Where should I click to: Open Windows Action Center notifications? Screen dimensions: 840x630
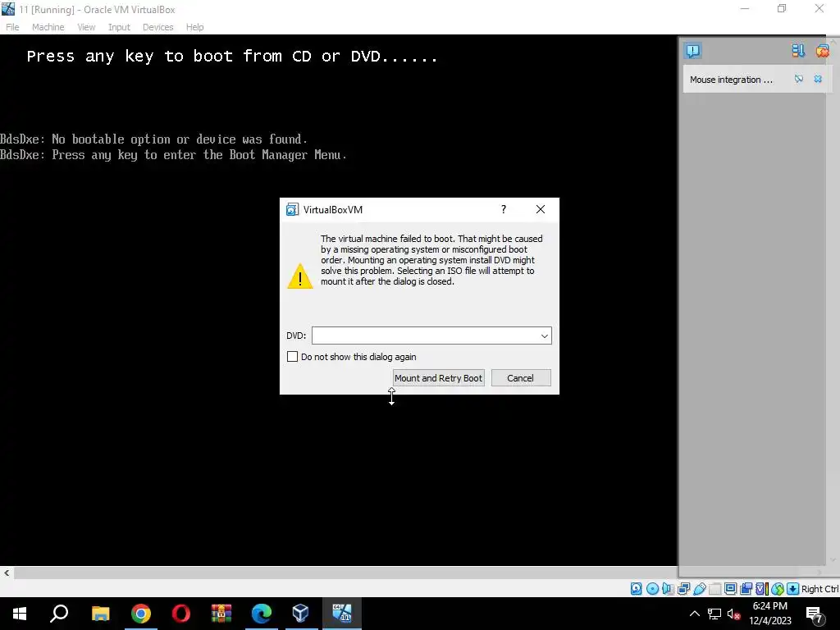[x=815, y=614]
